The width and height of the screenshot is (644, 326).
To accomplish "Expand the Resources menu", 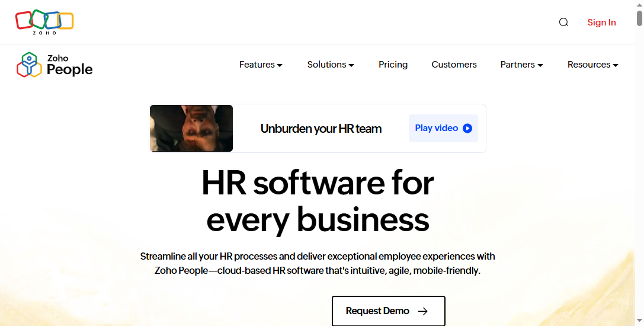I will click(592, 65).
